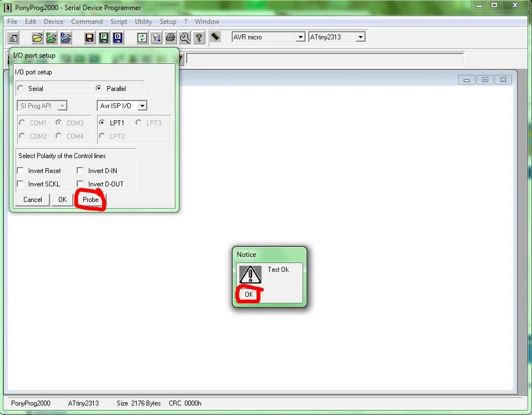This screenshot has width=532, height=415.
Task: Minimize the inner document window
Action: point(466,80)
